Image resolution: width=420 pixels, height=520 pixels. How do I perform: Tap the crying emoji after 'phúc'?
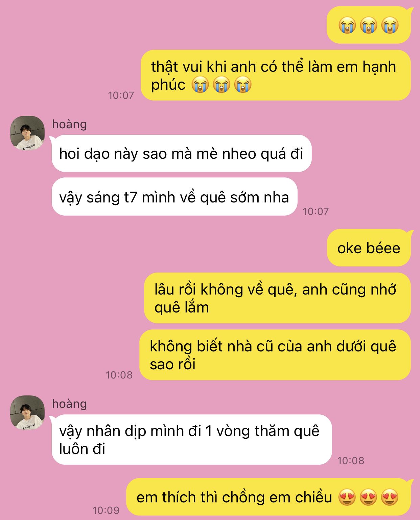[x=200, y=85]
